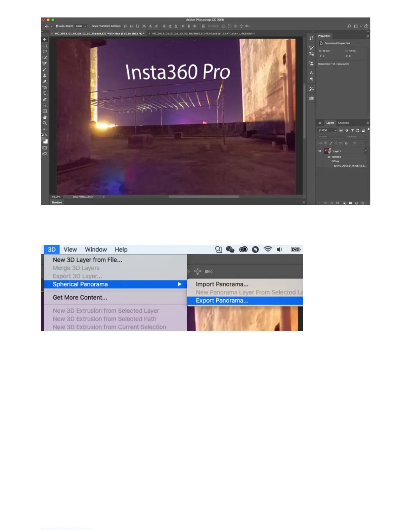Open the Brush Settings panel icon
The height and width of the screenshot is (532, 411).
[311, 48]
